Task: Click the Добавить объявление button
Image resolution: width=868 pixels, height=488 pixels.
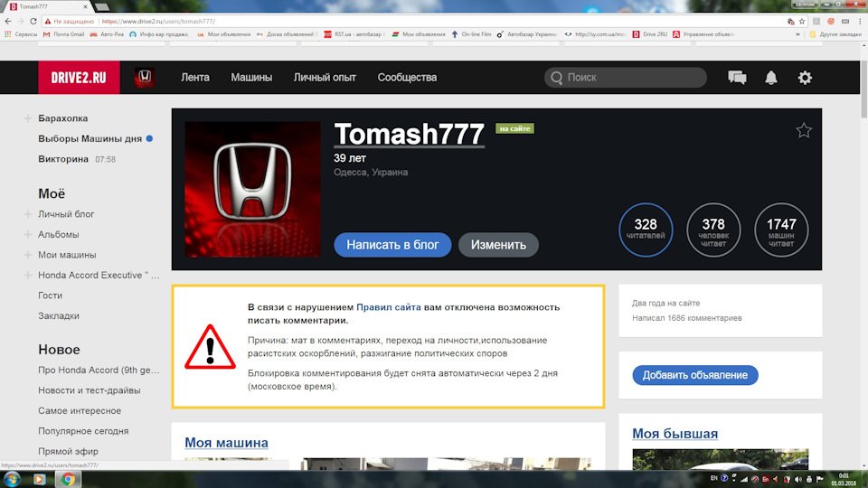Action: coord(694,375)
